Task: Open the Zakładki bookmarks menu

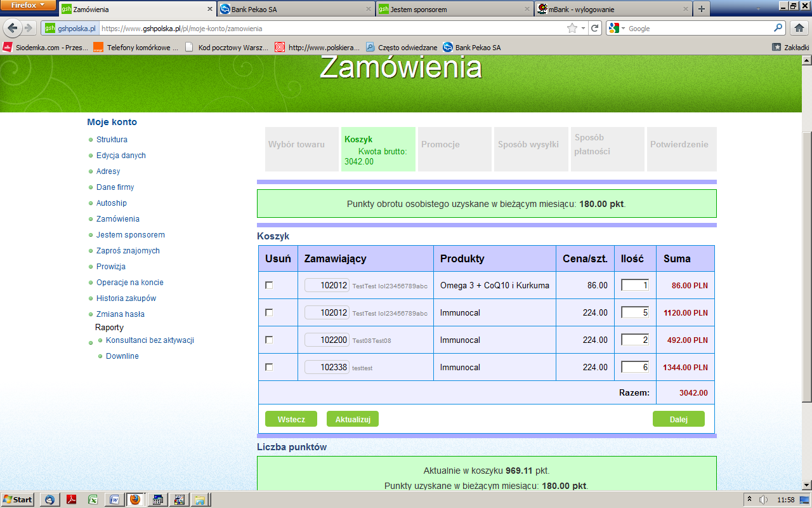Action: click(790, 47)
